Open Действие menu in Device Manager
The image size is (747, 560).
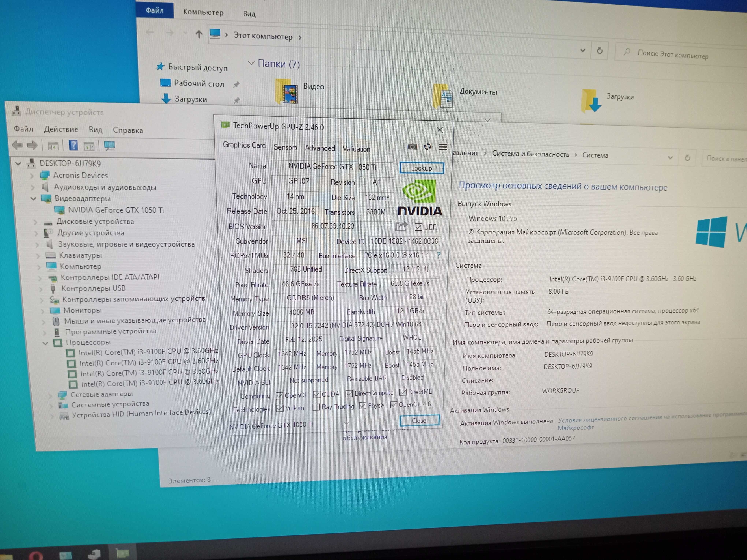(61, 129)
